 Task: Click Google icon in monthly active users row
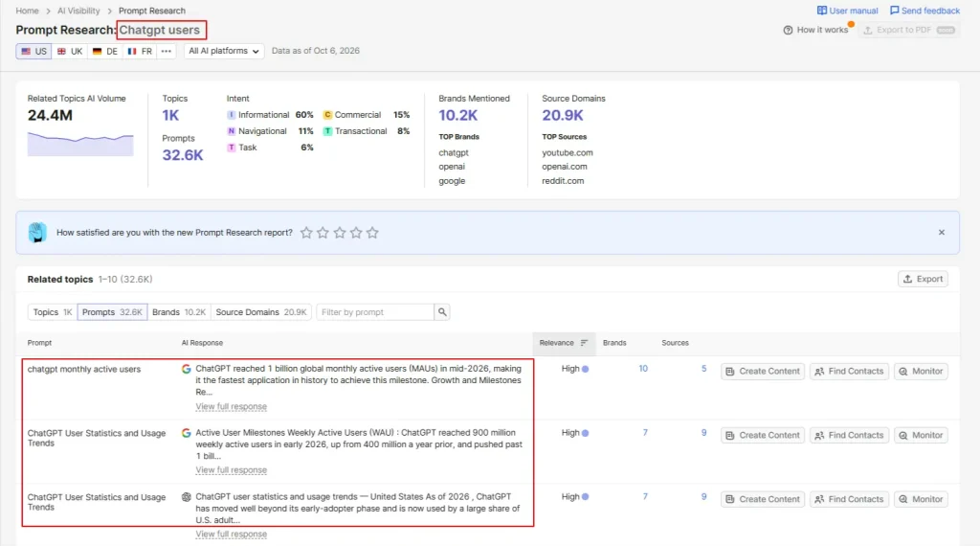click(x=187, y=369)
